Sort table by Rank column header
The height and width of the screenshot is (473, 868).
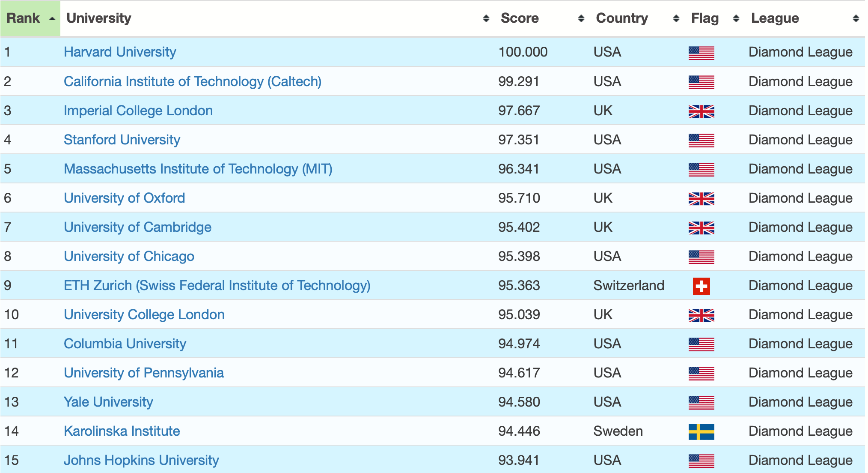click(x=30, y=18)
